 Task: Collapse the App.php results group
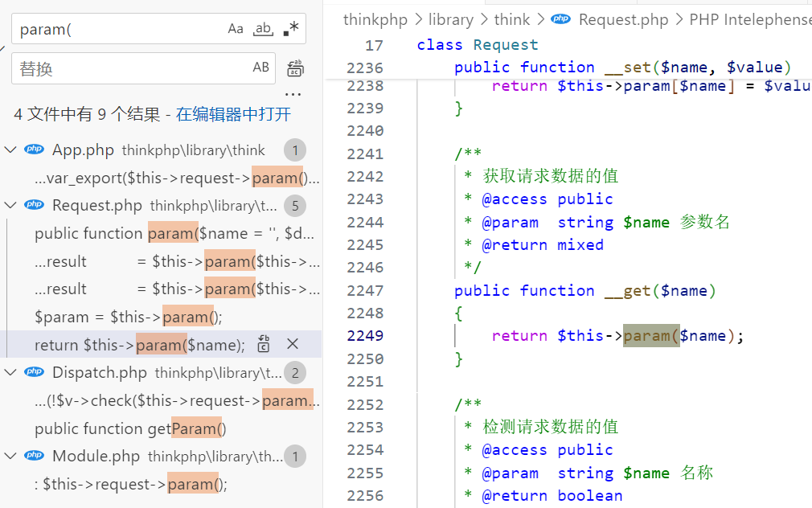click(11, 150)
